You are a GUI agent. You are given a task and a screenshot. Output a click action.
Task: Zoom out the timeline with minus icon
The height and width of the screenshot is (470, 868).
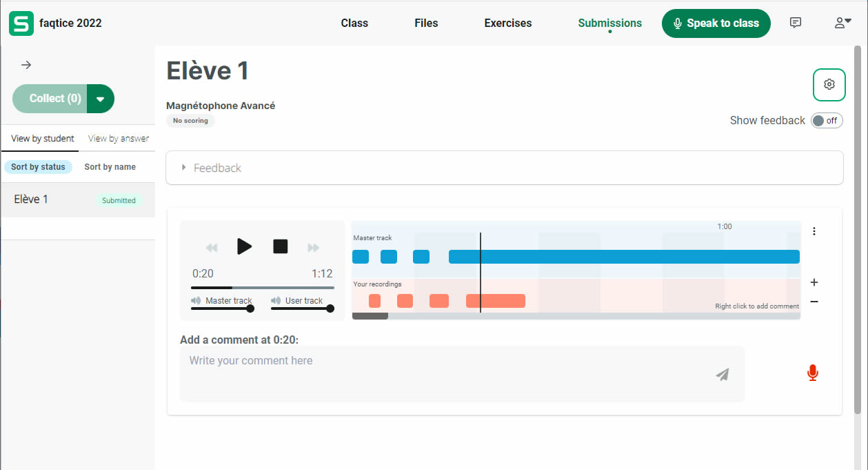click(x=814, y=302)
